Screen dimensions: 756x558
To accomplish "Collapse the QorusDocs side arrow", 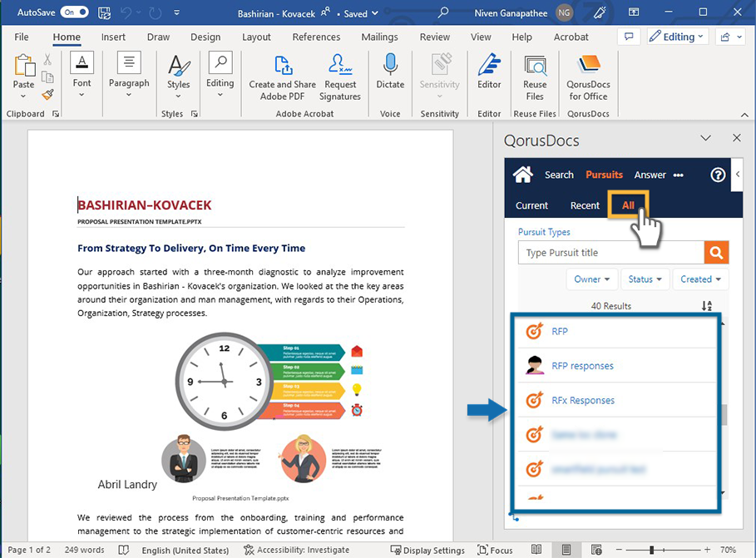I will coord(738,175).
